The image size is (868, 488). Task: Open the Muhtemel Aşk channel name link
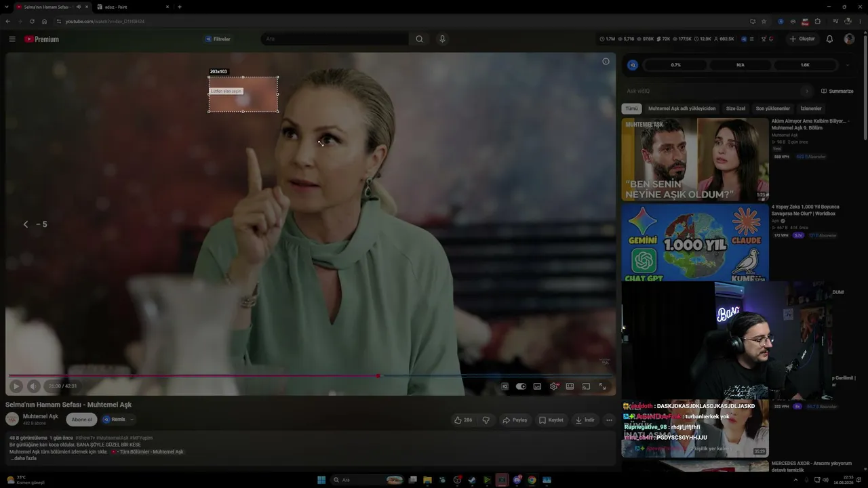click(x=41, y=416)
